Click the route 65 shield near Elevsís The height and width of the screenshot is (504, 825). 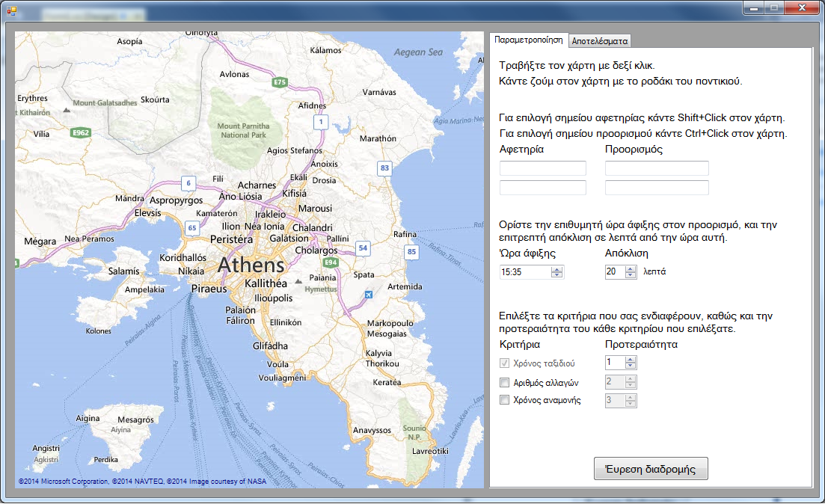(192, 228)
